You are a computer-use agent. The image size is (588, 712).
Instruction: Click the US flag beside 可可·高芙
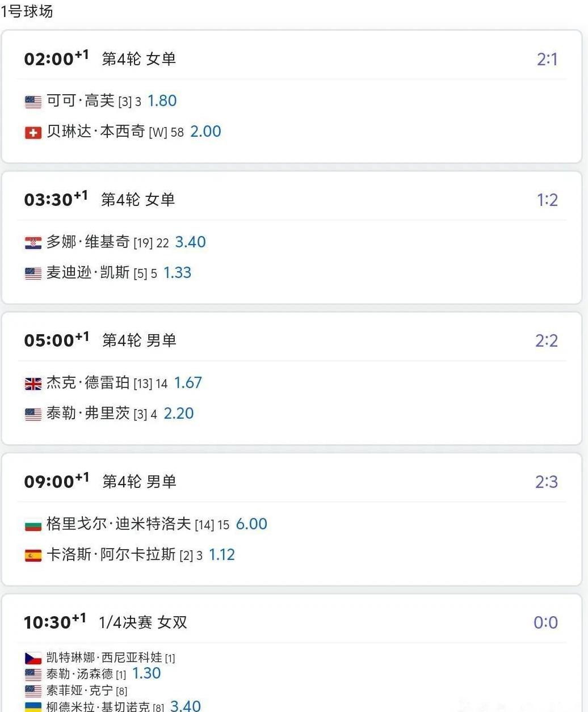coord(33,102)
